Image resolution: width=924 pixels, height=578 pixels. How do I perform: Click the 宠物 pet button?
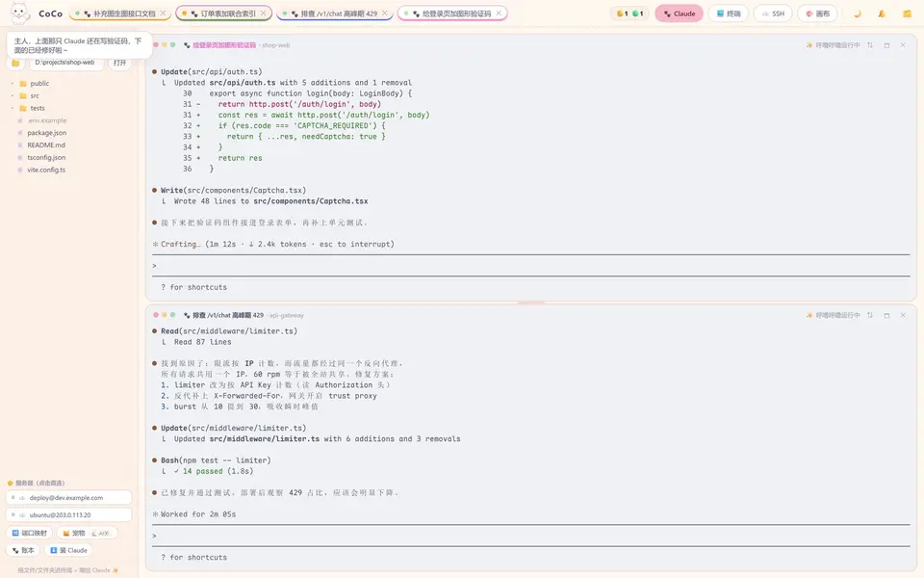[88, 533]
